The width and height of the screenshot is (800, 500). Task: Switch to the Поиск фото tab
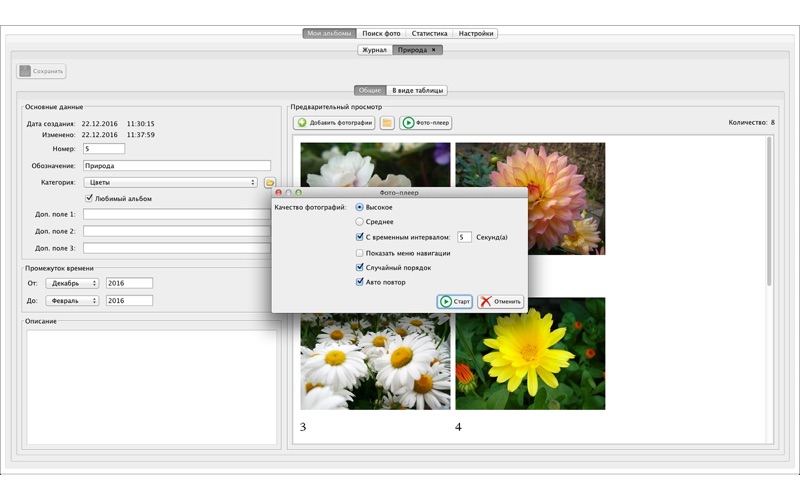(x=381, y=33)
